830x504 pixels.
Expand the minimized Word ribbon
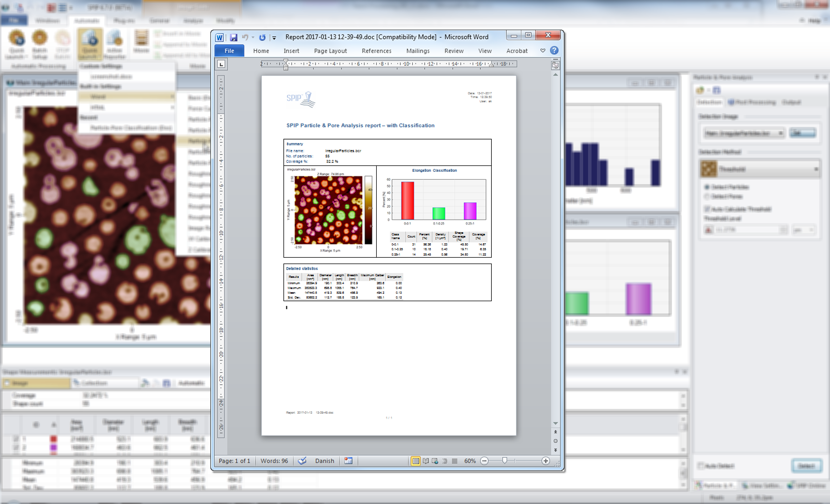pyautogui.click(x=543, y=51)
